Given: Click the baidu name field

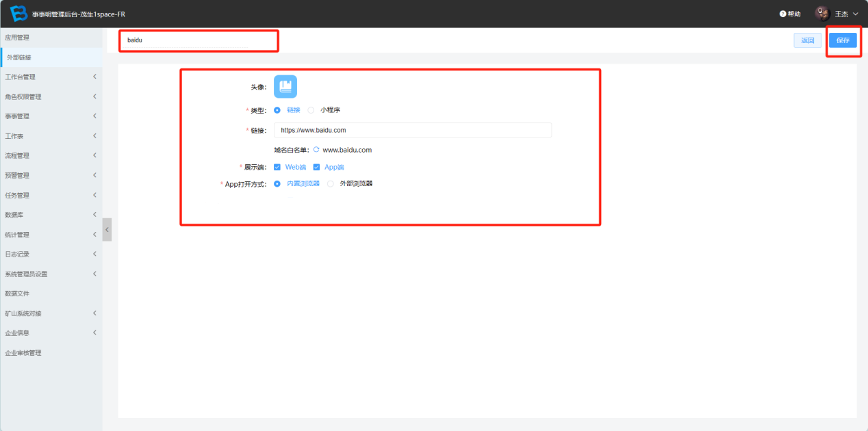Looking at the screenshot, I should click(x=199, y=40).
